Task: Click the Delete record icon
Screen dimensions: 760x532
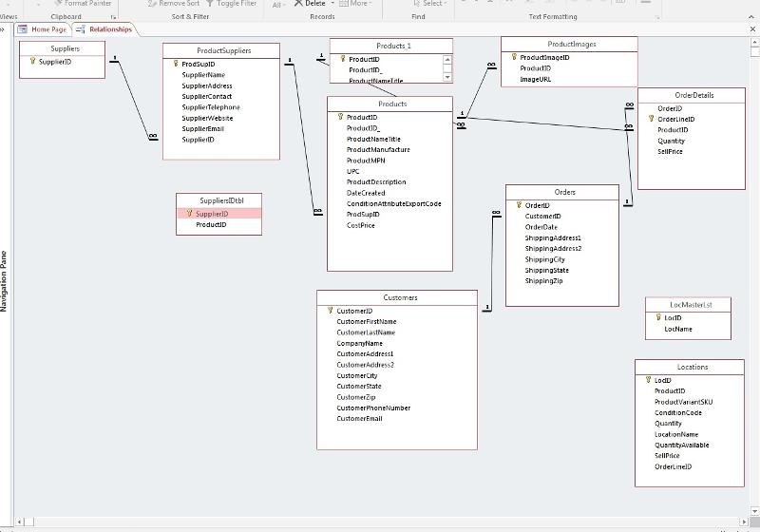Action: 298,4
